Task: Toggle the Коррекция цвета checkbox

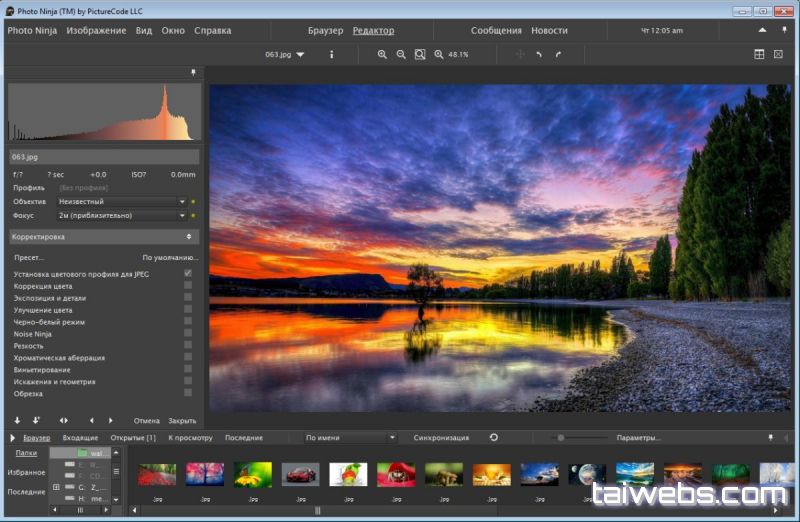Action: [188, 286]
